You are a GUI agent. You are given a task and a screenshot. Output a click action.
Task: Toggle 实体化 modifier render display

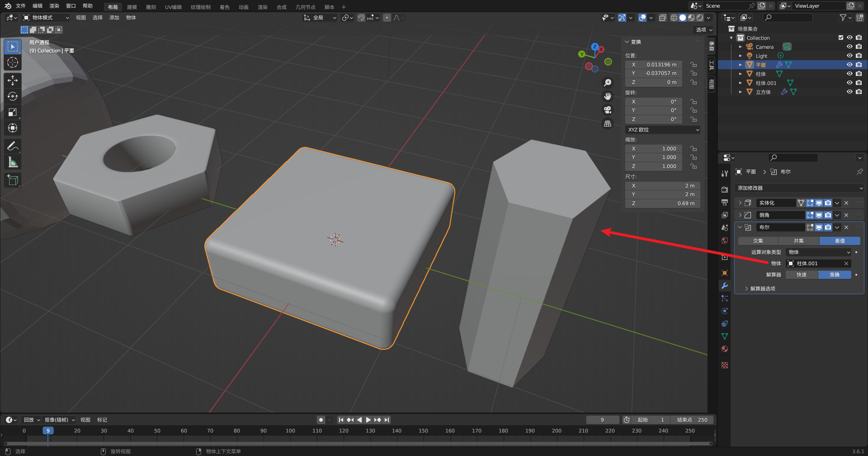click(x=828, y=203)
